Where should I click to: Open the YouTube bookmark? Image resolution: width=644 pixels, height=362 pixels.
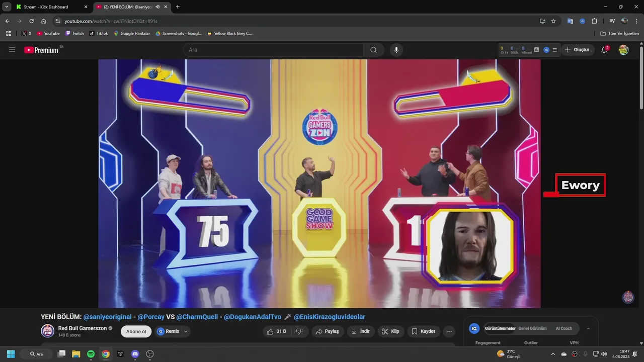[48, 33]
